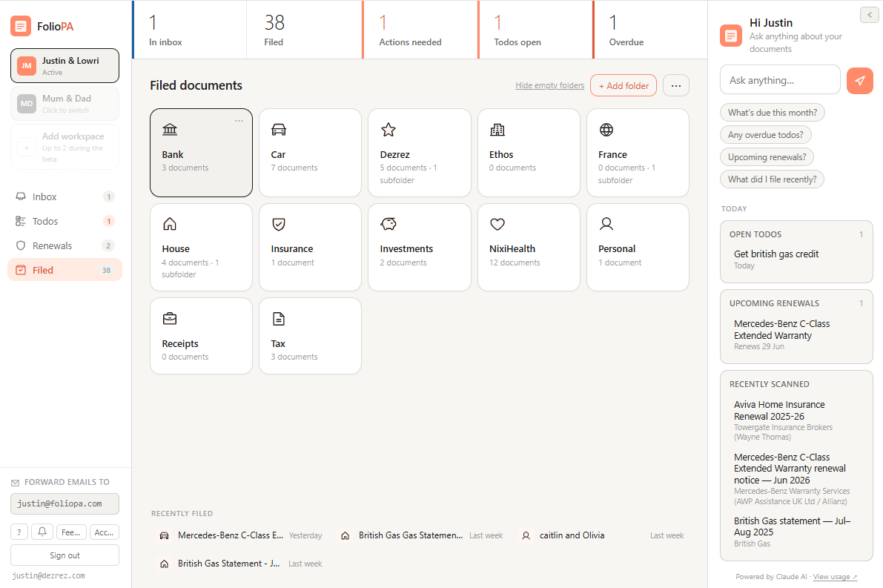Open the 'In inbox' stat tile

[190, 30]
